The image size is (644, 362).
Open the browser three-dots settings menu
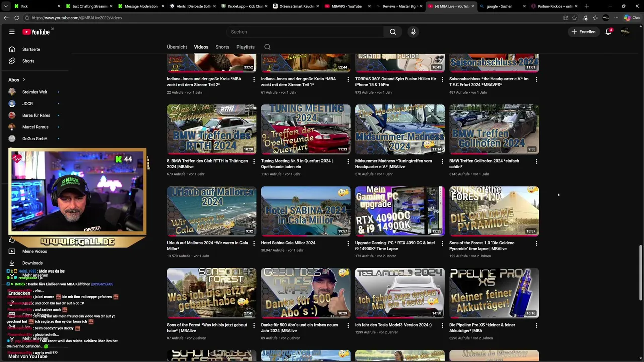pos(616,18)
